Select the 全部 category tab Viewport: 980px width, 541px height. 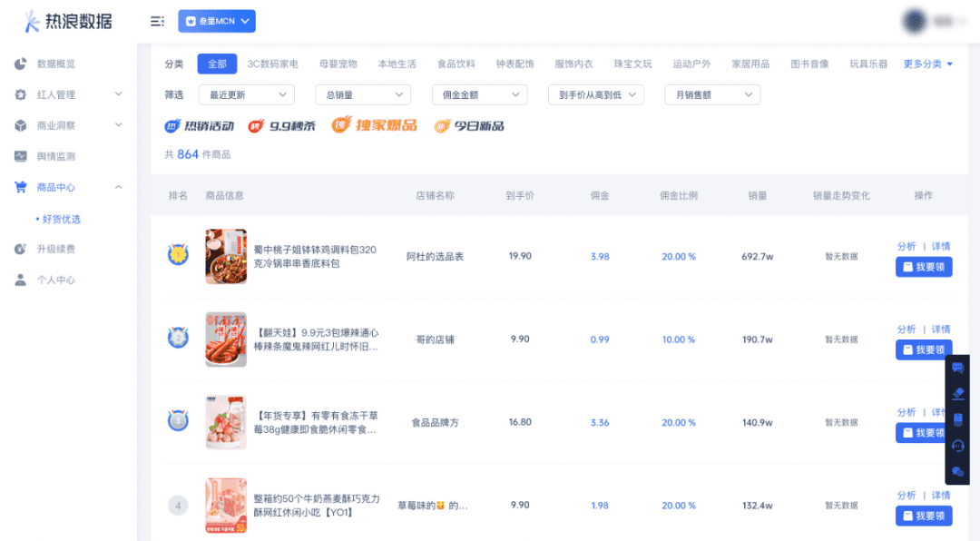click(x=217, y=64)
